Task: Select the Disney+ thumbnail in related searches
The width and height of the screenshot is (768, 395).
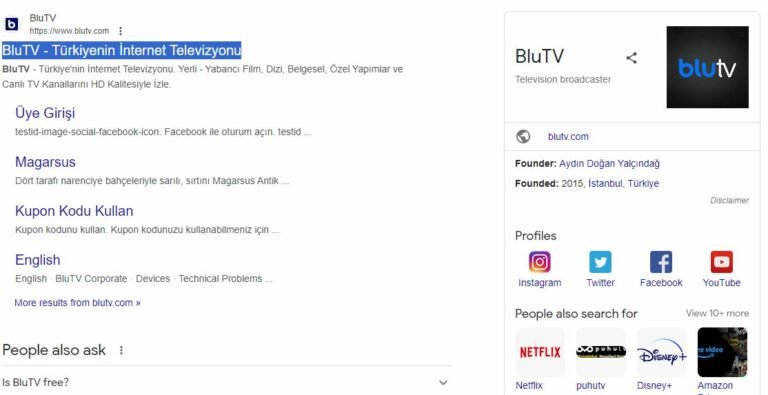Action: point(662,352)
